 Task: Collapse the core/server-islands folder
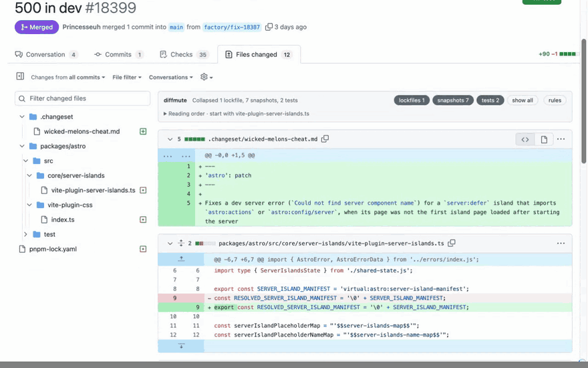click(x=29, y=175)
